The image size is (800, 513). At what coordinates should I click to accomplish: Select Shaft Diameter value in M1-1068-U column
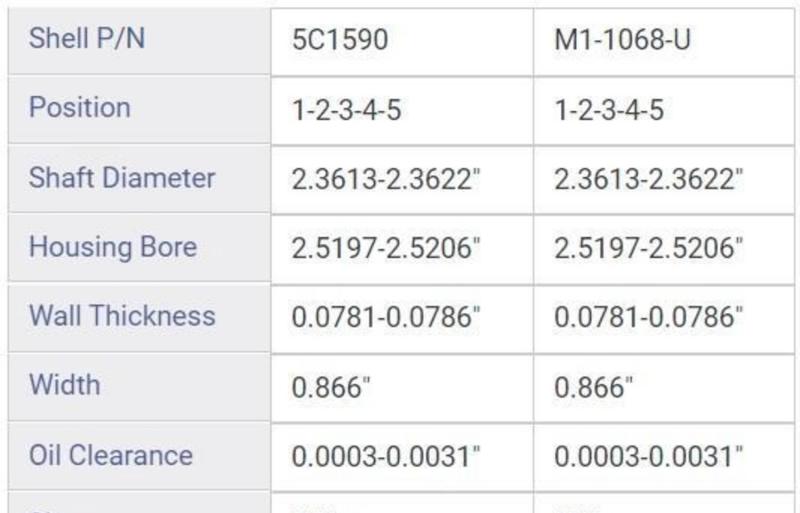[648, 179]
